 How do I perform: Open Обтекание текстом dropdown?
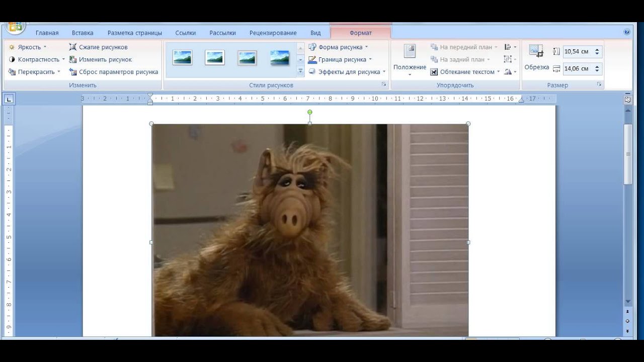point(465,72)
